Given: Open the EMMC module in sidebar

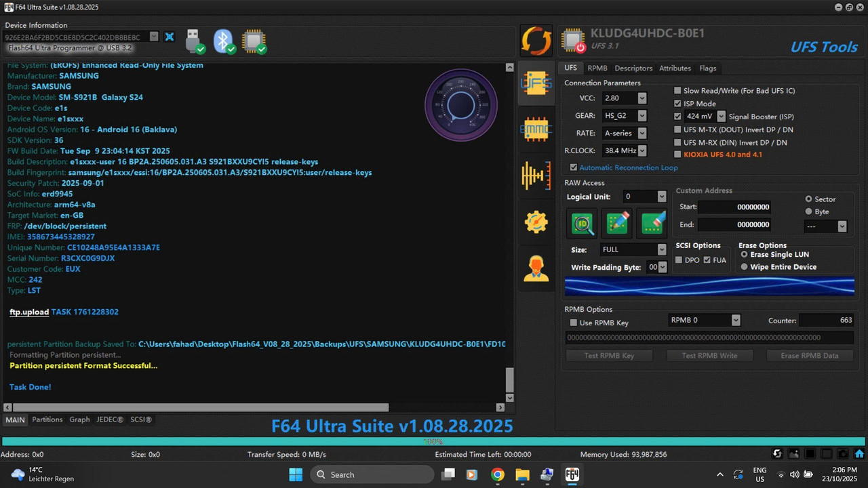Looking at the screenshot, I should click(x=536, y=129).
